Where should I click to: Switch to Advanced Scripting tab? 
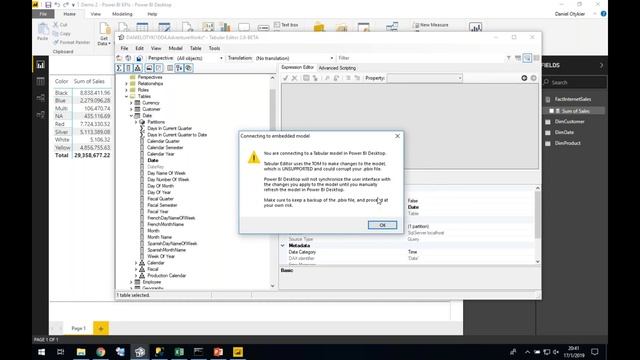(337, 68)
